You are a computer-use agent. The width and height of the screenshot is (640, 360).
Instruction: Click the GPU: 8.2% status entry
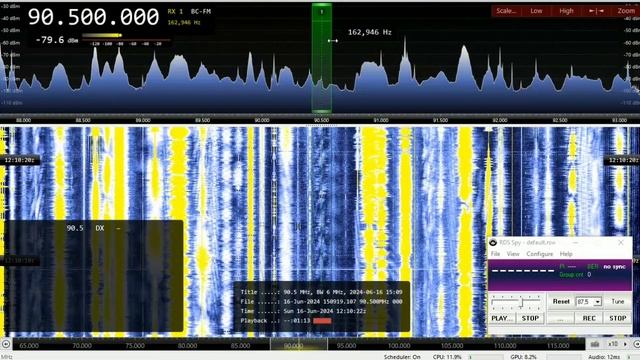click(x=524, y=357)
